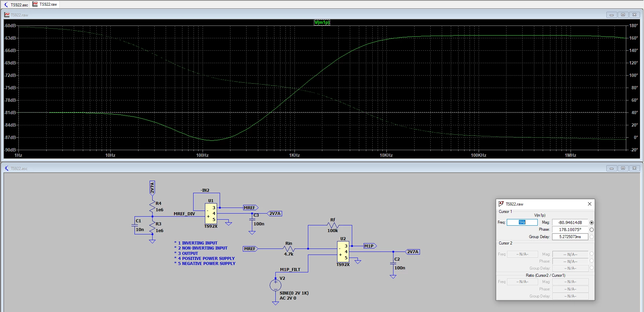Click the V(m1p) trace label
Viewport: 644px width, 312px height.
pos(322,23)
